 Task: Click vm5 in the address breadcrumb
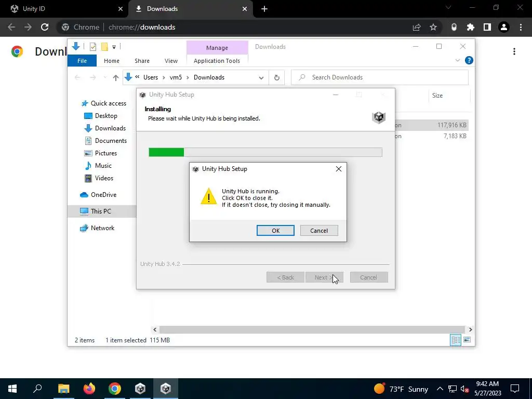[176, 77]
